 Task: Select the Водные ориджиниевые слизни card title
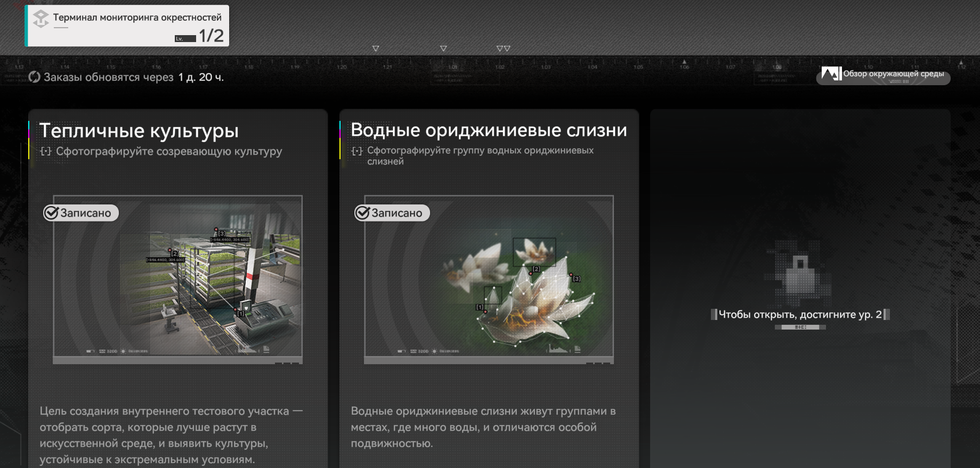click(x=489, y=130)
